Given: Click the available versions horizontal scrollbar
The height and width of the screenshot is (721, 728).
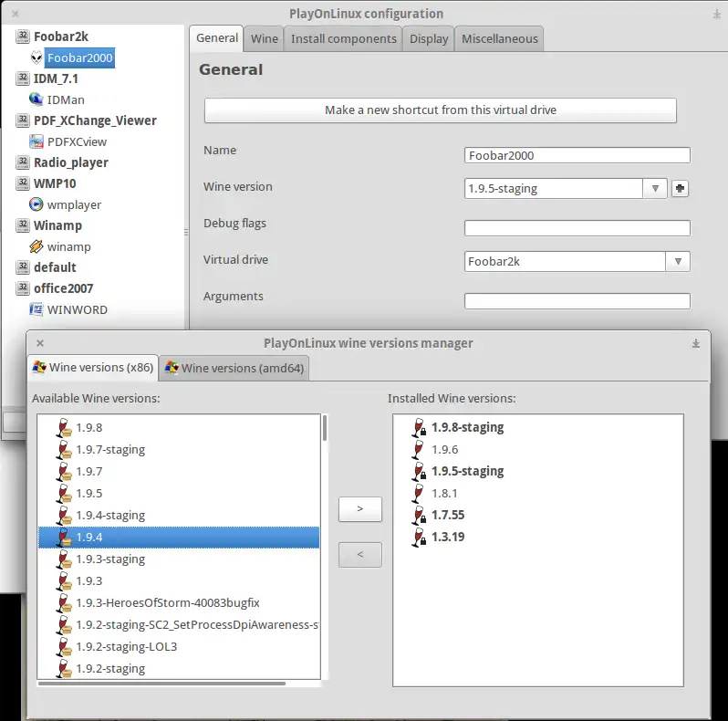Looking at the screenshot, I should 161,684.
